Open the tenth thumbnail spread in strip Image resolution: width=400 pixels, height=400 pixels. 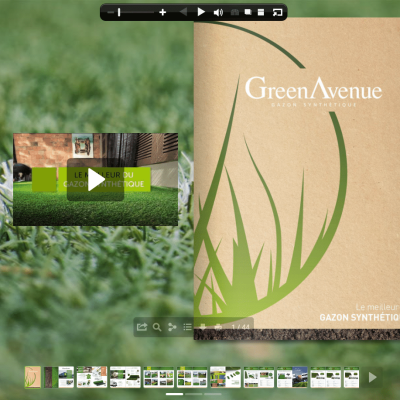(325, 377)
